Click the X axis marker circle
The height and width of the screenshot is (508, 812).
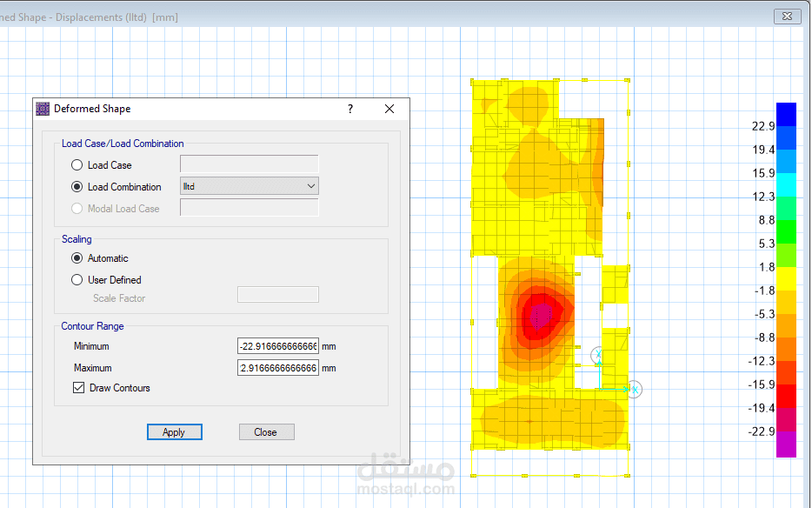(x=635, y=390)
